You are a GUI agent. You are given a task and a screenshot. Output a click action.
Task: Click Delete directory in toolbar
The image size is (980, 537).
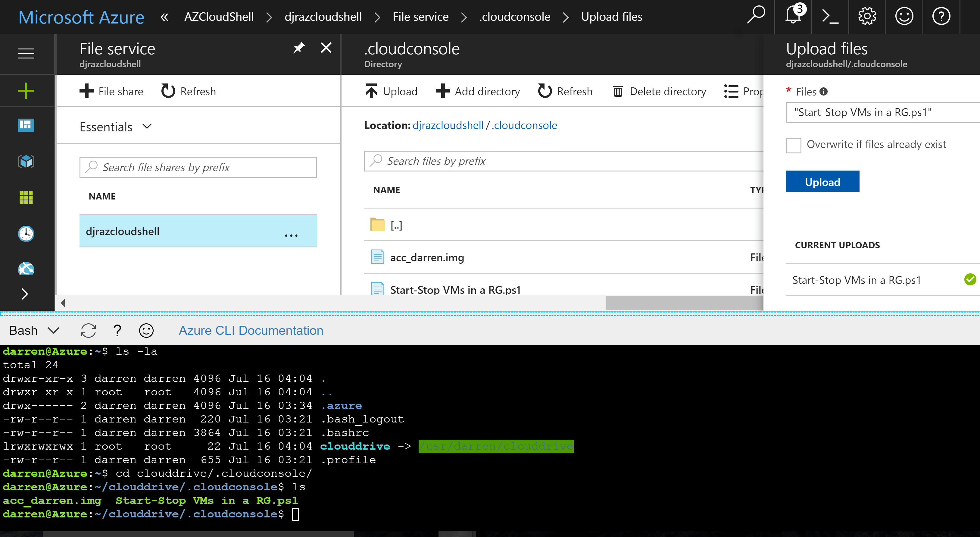660,91
